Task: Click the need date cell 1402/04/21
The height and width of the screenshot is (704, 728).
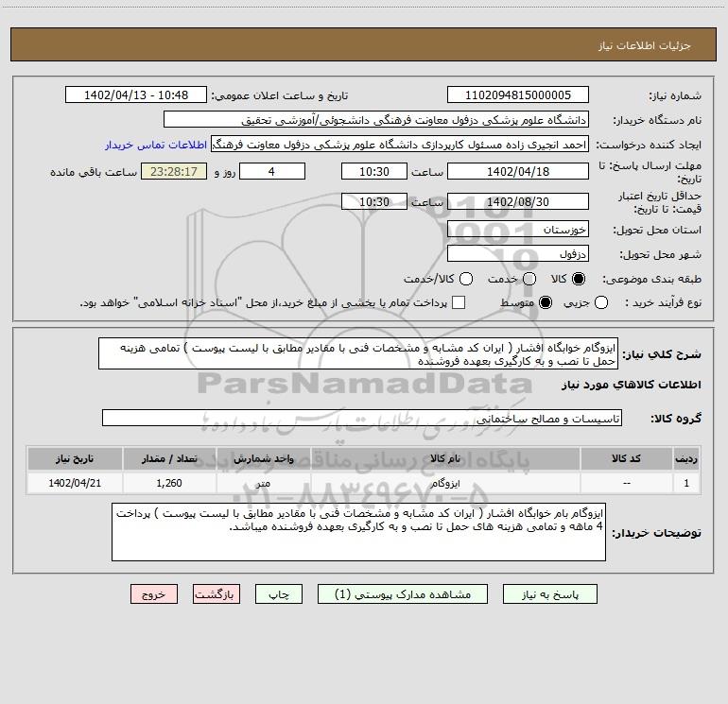Action: pyautogui.click(x=75, y=483)
